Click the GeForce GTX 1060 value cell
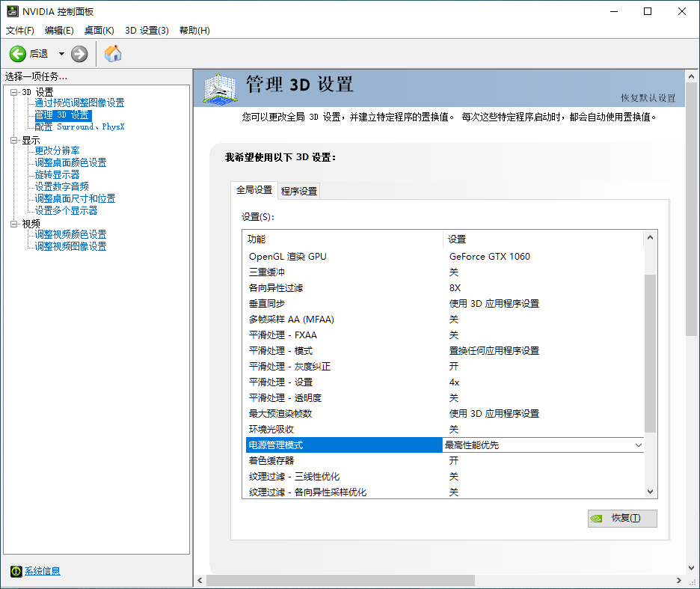 point(490,257)
